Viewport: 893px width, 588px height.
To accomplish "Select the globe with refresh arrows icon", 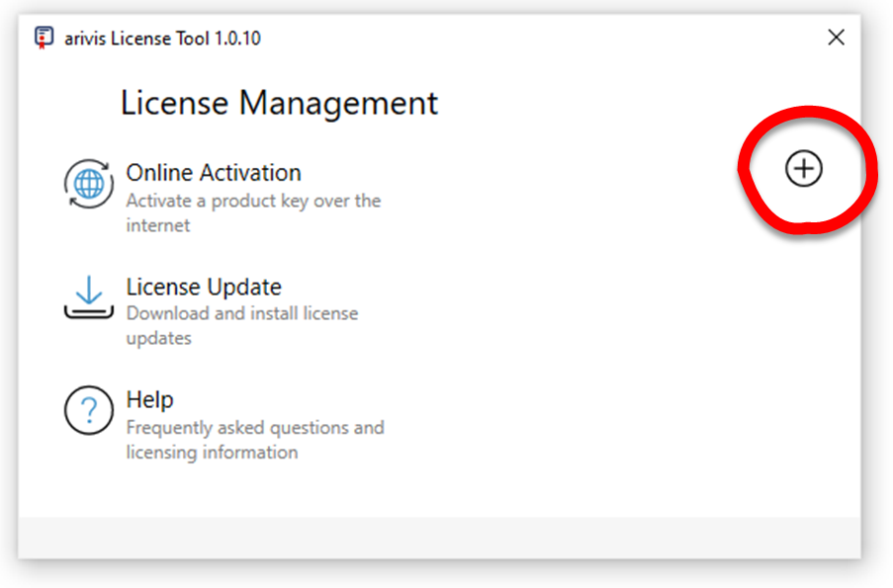I will pos(88,184).
